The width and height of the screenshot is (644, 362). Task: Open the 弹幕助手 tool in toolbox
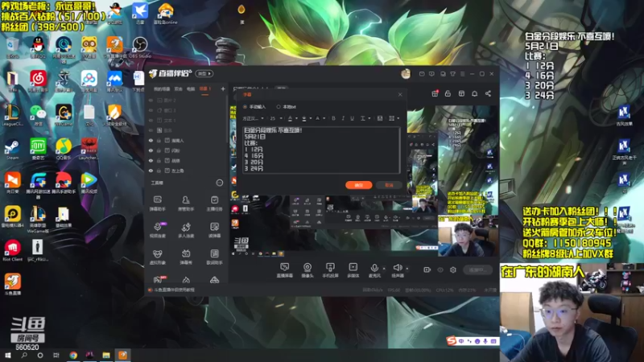tap(157, 204)
